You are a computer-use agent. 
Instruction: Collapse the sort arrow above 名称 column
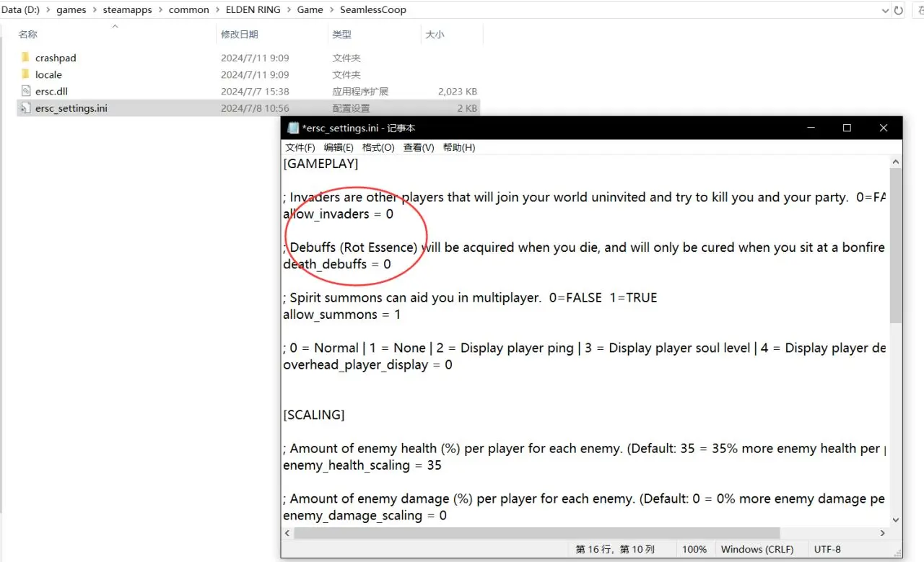pos(114,26)
